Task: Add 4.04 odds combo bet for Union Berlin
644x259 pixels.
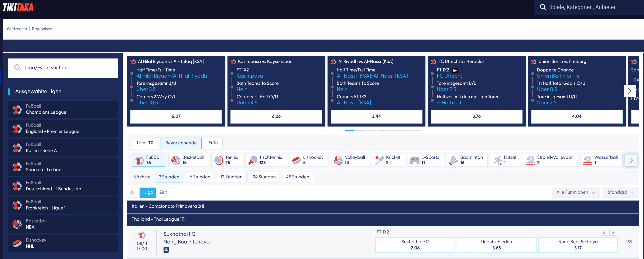Action: point(577,116)
